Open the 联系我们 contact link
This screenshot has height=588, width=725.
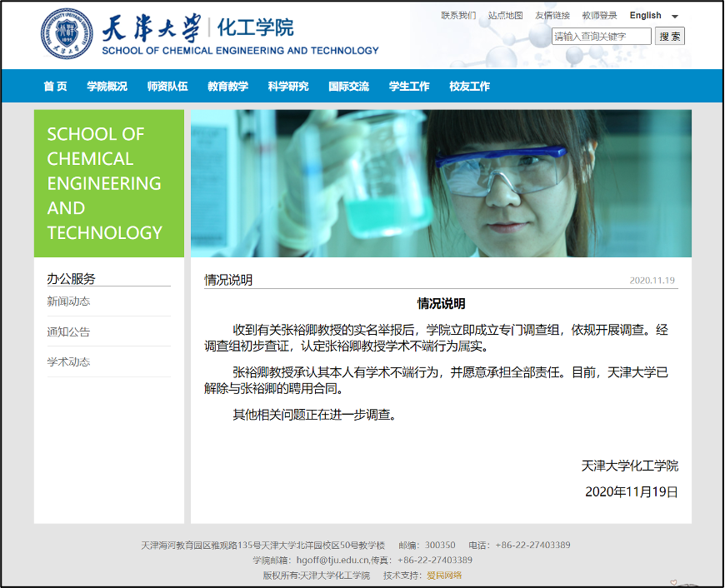click(x=458, y=16)
